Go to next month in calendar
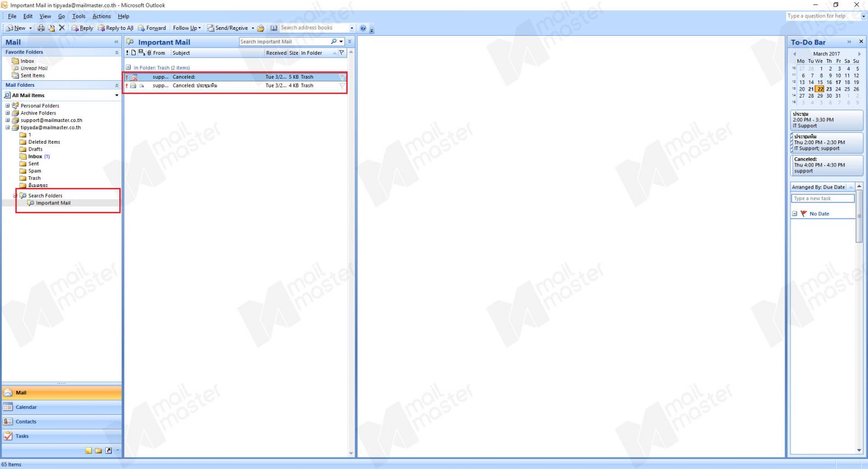The width and height of the screenshot is (868, 469). (x=859, y=54)
